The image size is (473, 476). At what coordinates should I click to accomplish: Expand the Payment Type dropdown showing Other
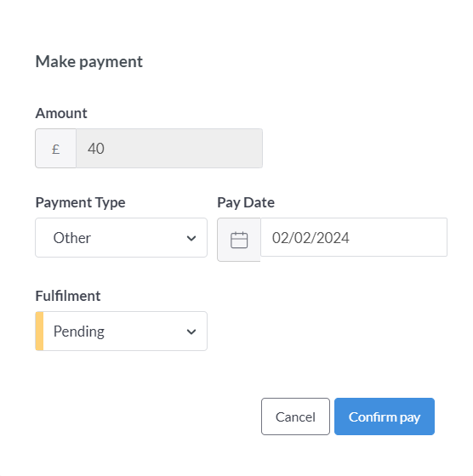pyautogui.click(x=121, y=238)
